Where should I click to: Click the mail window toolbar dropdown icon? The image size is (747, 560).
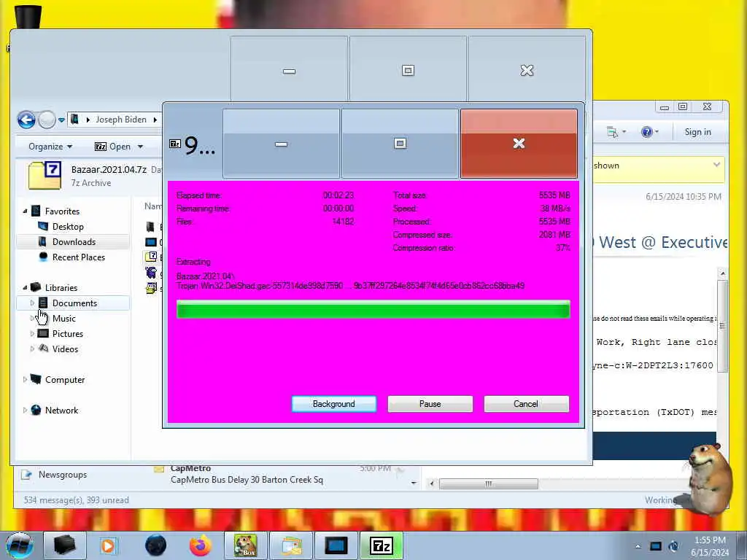pos(612,132)
